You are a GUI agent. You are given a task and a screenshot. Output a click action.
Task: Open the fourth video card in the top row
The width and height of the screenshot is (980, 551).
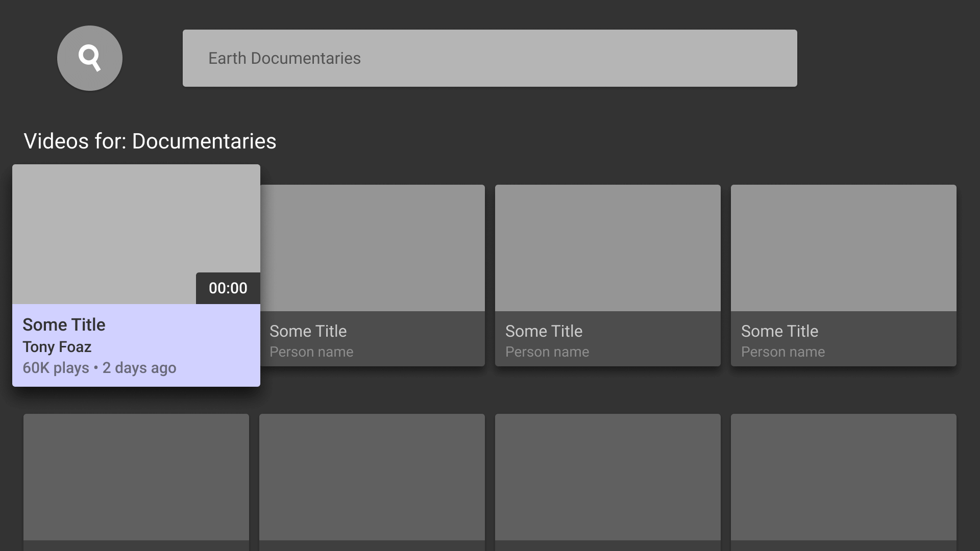844,275
